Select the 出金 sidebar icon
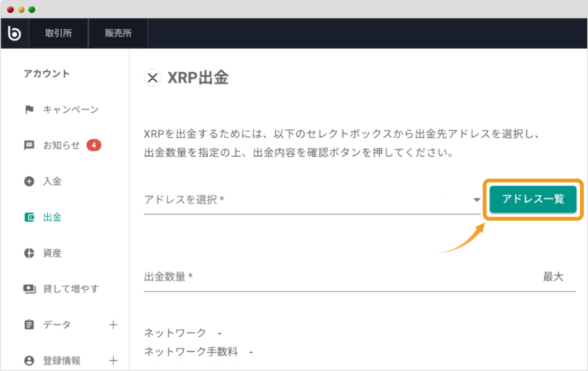Viewport: 588px width, 371px height. point(29,217)
